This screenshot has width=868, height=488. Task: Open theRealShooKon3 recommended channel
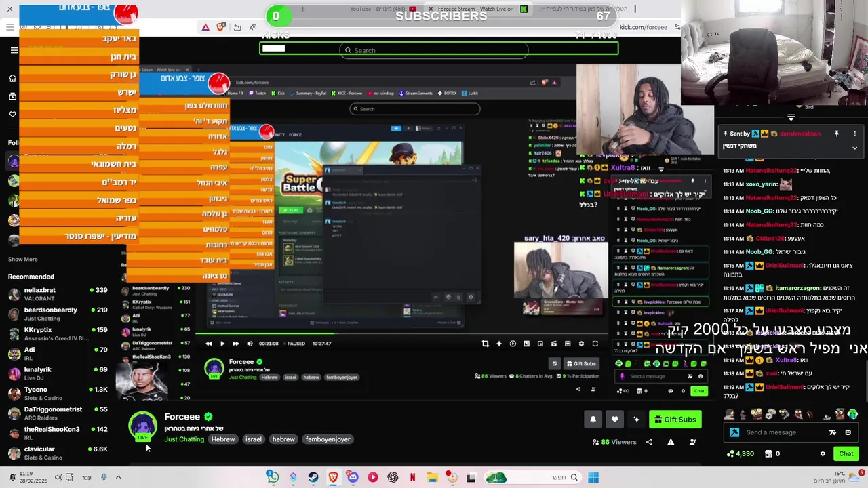58,433
